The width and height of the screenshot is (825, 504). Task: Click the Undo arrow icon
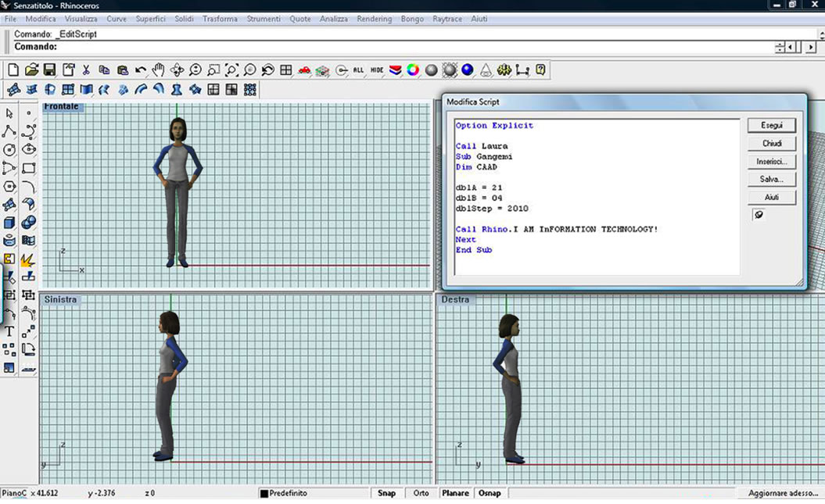tap(141, 70)
